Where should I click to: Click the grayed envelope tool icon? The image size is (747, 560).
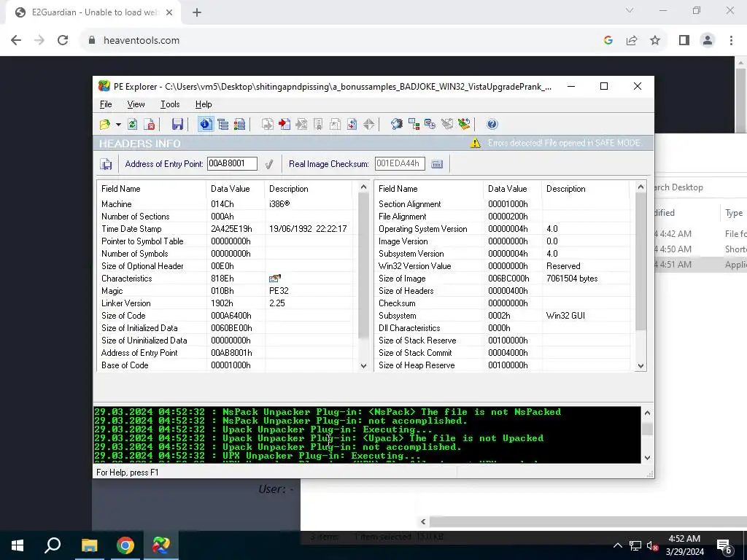click(x=447, y=124)
